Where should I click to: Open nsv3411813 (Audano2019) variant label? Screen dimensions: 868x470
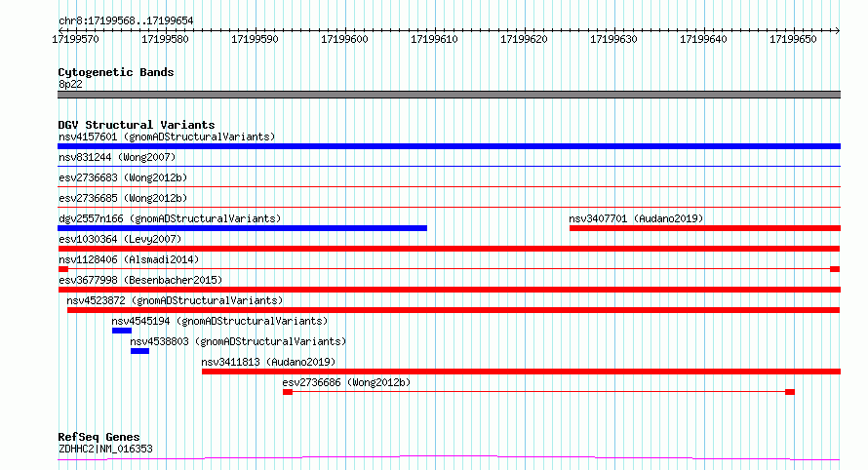coord(268,362)
